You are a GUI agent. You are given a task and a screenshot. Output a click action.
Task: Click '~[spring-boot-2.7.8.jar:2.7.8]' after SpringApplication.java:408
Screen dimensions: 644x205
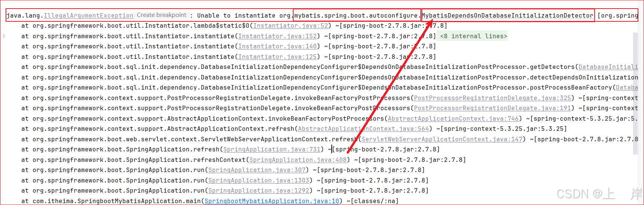tap(410, 160)
